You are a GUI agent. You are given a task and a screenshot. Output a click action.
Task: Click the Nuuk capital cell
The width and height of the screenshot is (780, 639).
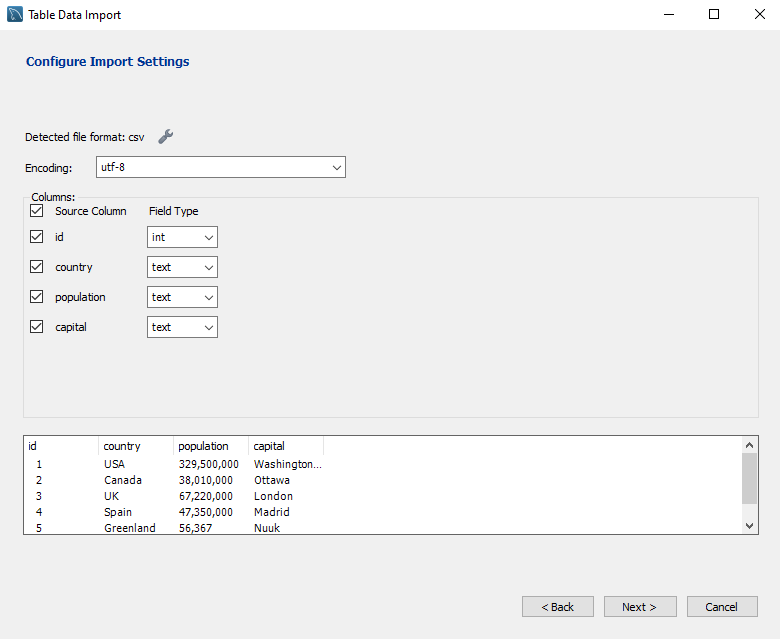(x=267, y=528)
